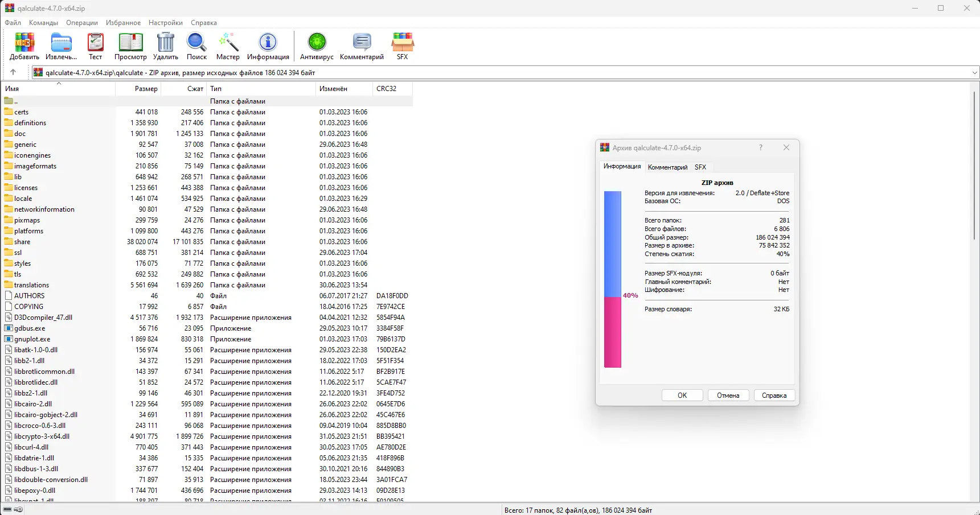
Task: Select the libepoxy-0.dll file name
Action: click(x=35, y=491)
